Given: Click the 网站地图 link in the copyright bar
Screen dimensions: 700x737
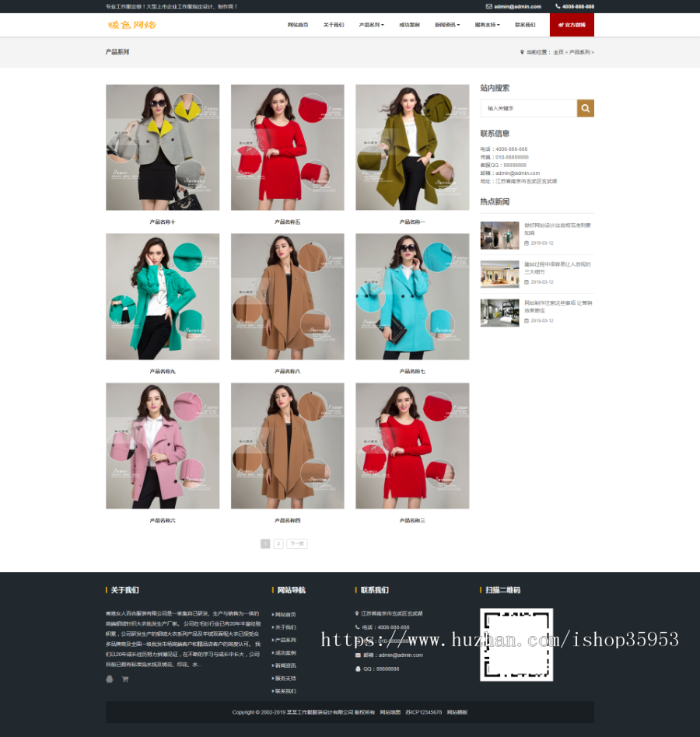Looking at the screenshot, I should [390, 712].
